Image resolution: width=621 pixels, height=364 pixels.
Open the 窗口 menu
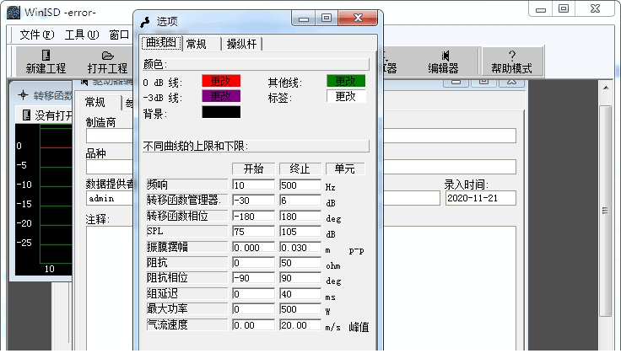pos(120,35)
